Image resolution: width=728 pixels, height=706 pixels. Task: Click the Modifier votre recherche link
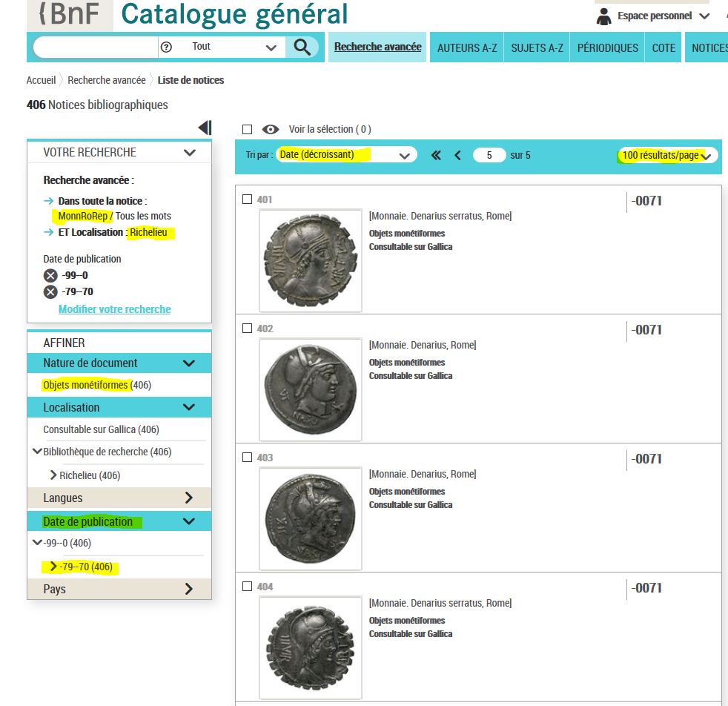[x=115, y=309]
